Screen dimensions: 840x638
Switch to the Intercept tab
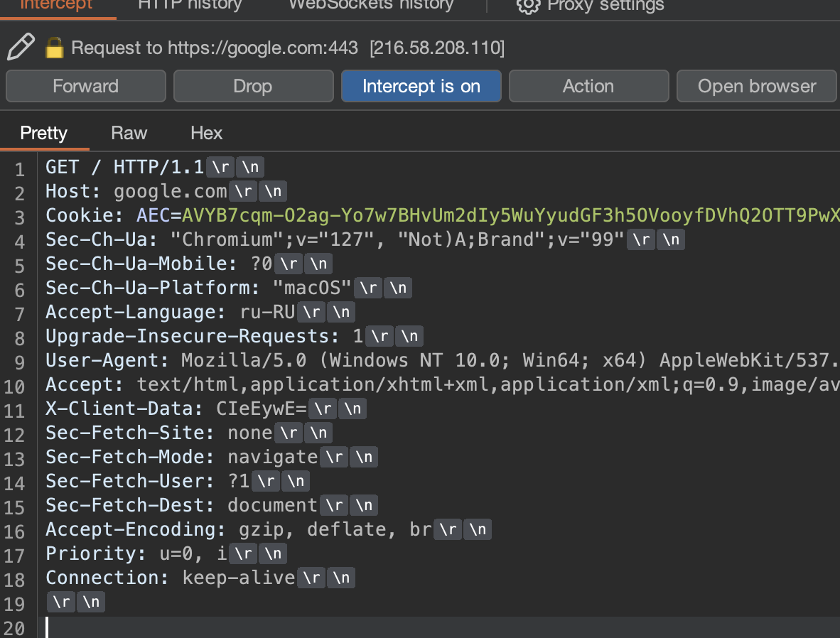(x=57, y=5)
